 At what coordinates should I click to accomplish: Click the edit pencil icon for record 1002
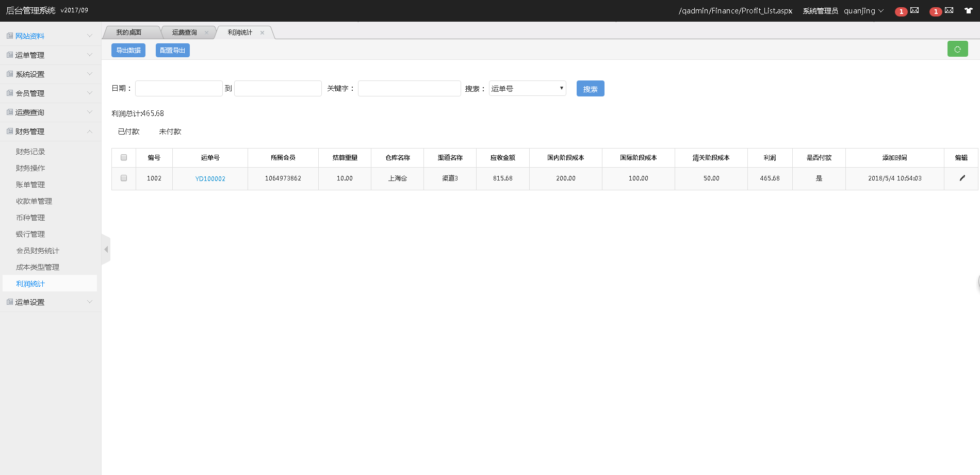tap(962, 178)
